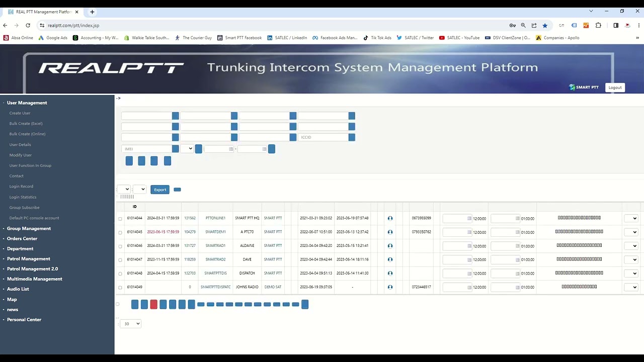Screen dimensions: 644x362
Task: Open the Chrome three-dot menu
Action: click(638, 25)
